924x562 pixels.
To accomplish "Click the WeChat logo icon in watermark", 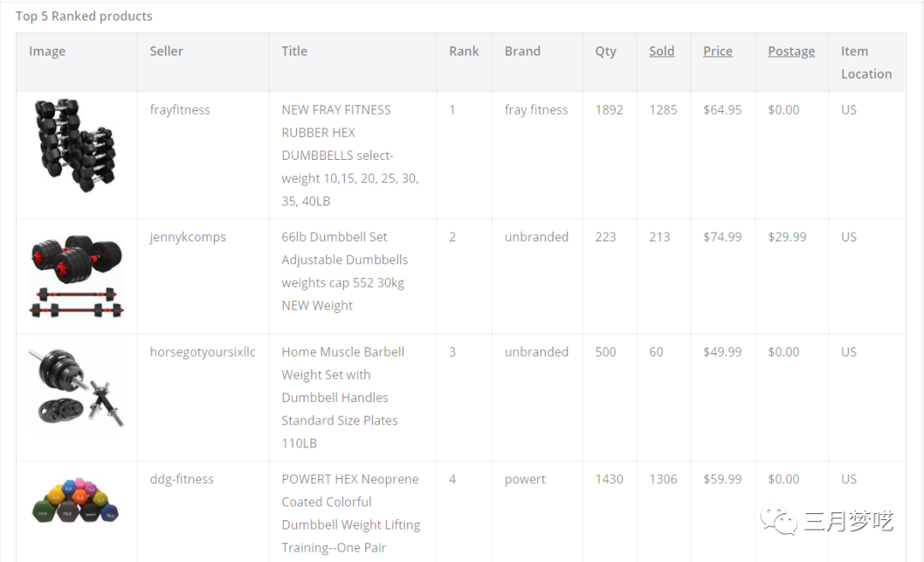I will [x=779, y=519].
